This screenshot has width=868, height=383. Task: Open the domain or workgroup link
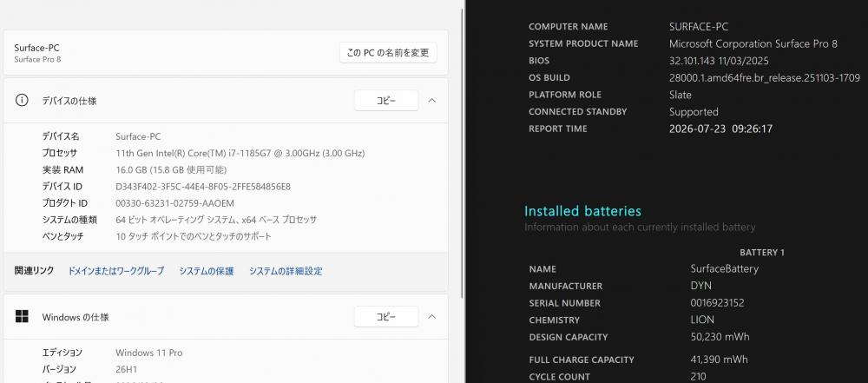115,271
